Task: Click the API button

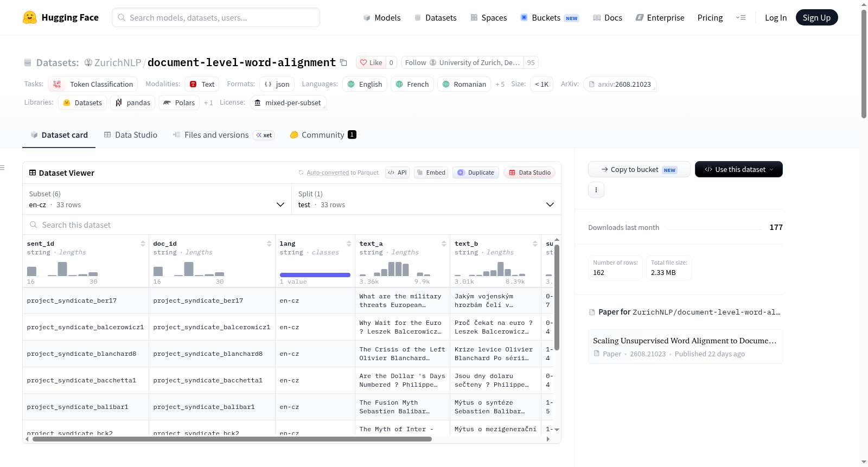Action: [397, 172]
